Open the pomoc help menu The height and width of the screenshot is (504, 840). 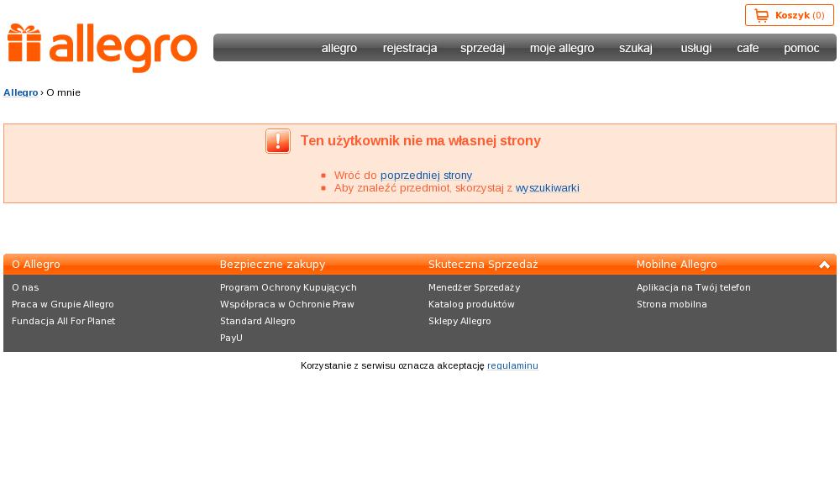tap(801, 48)
